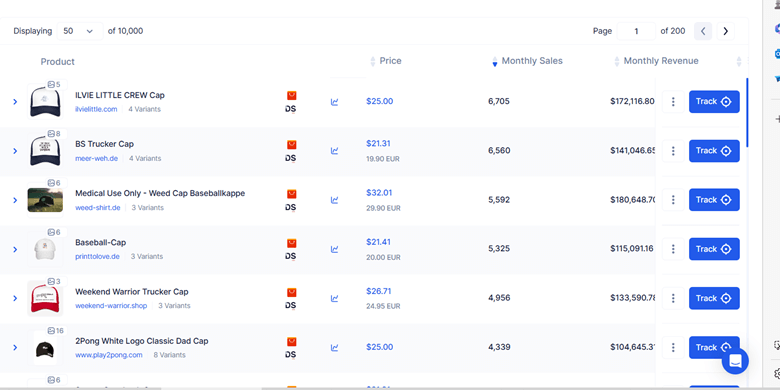The width and height of the screenshot is (780, 390).
Task: Open the Displaying 50 rows dropdown
Action: point(80,31)
